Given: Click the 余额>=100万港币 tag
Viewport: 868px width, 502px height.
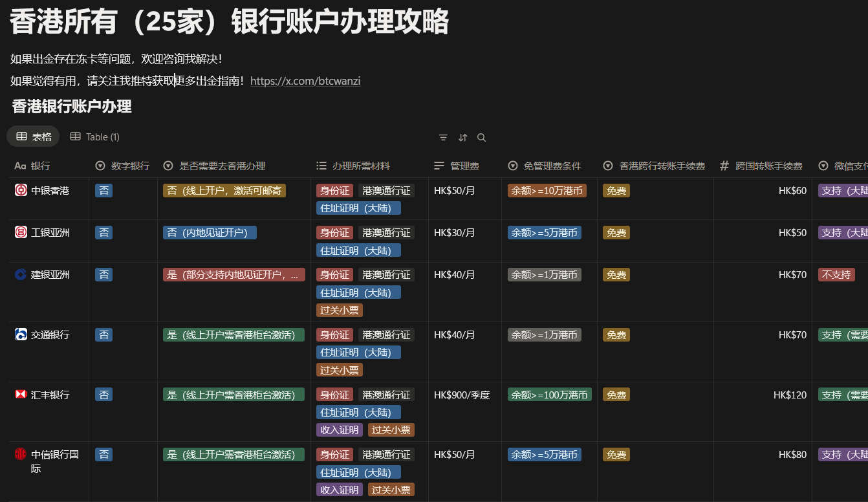Looking at the screenshot, I should 550,395.
